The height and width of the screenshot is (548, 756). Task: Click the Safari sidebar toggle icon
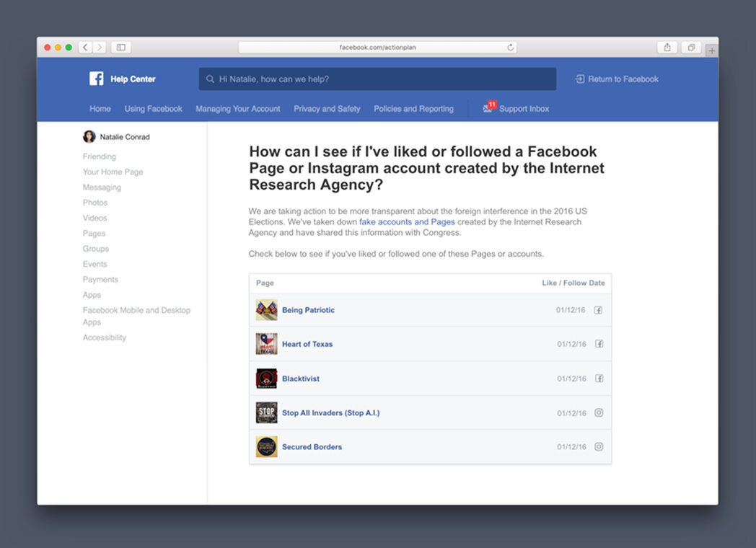coord(120,47)
